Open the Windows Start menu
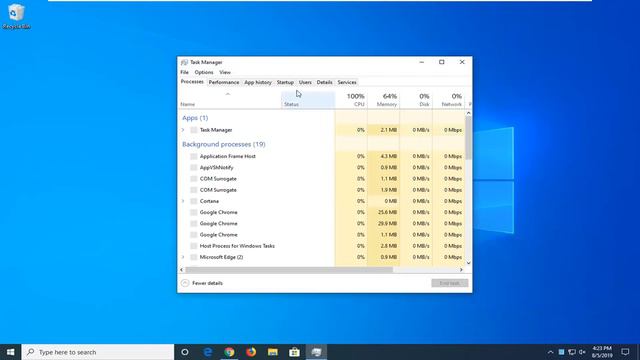Image resolution: width=640 pixels, height=360 pixels. 11,352
